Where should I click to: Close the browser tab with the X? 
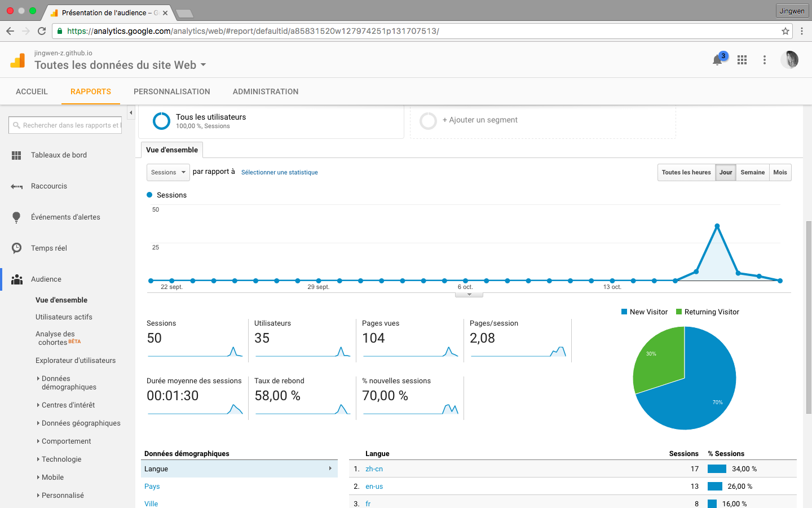click(x=165, y=12)
